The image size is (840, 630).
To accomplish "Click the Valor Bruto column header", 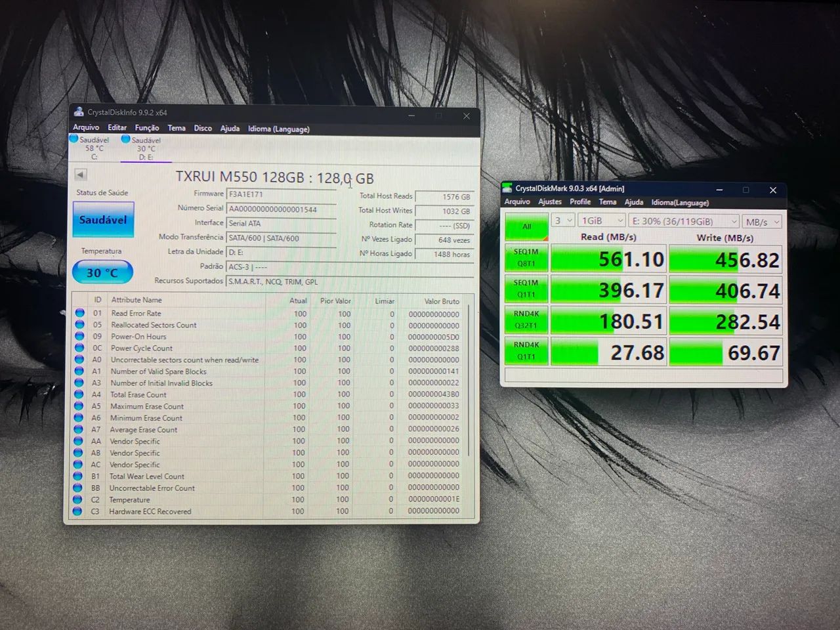I will [441, 301].
